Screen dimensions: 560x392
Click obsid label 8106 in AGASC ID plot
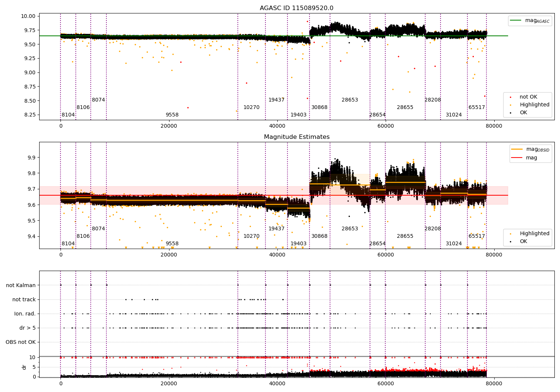click(83, 108)
